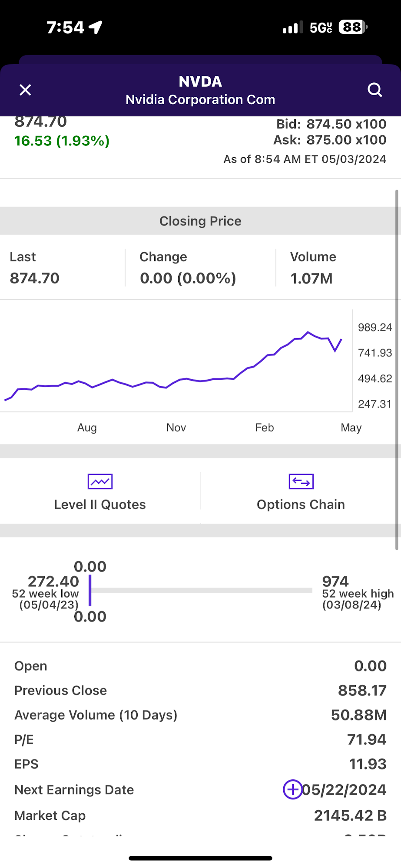Close the NVDA quote screen
The image size is (401, 868).
(x=26, y=90)
